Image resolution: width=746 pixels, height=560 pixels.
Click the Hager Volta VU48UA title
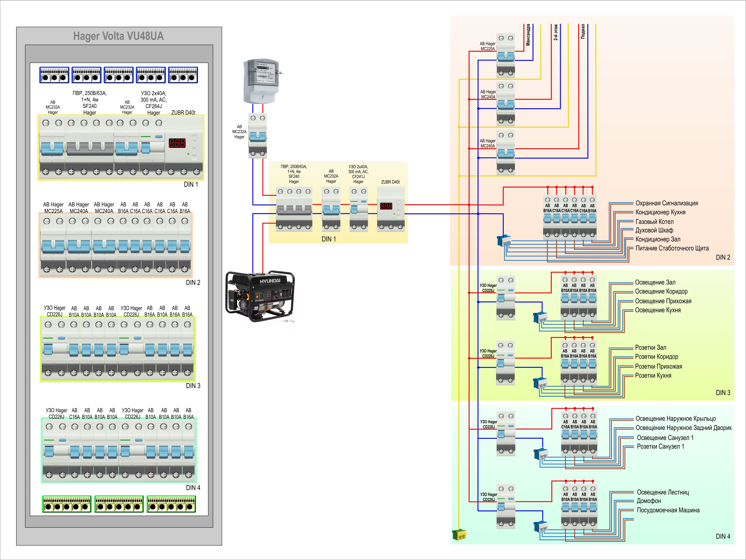118,36
